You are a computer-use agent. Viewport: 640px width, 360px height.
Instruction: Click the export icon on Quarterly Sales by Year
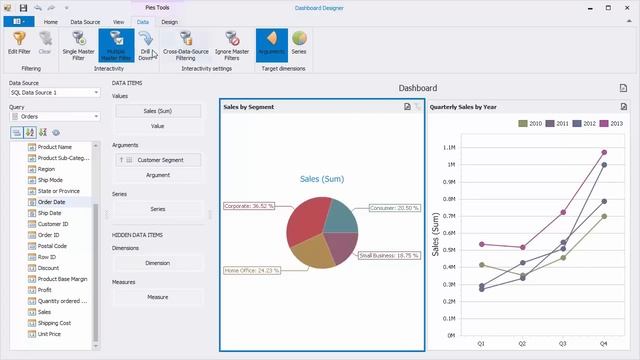pyautogui.click(x=624, y=107)
